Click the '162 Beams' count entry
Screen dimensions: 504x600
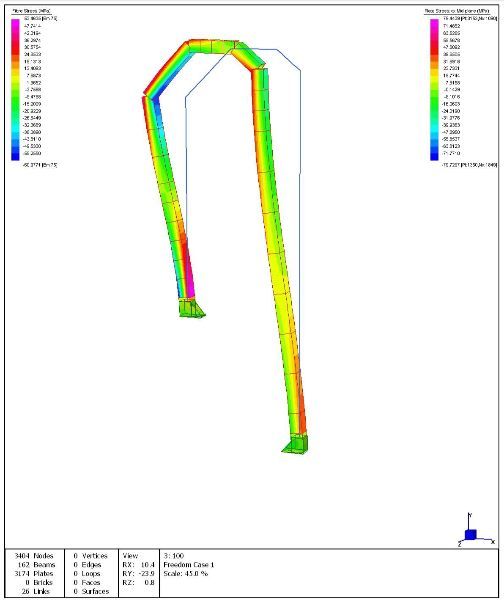(36, 564)
